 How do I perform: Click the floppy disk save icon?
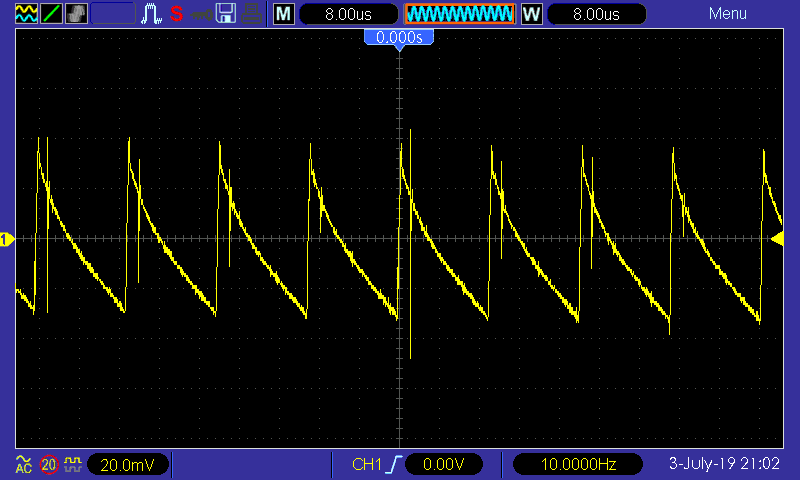coord(227,14)
